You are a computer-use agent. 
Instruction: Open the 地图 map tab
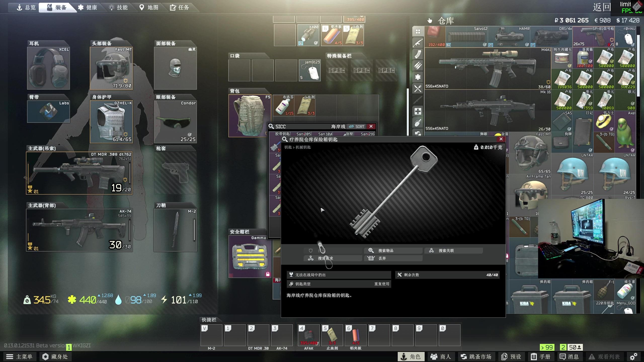point(149,8)
